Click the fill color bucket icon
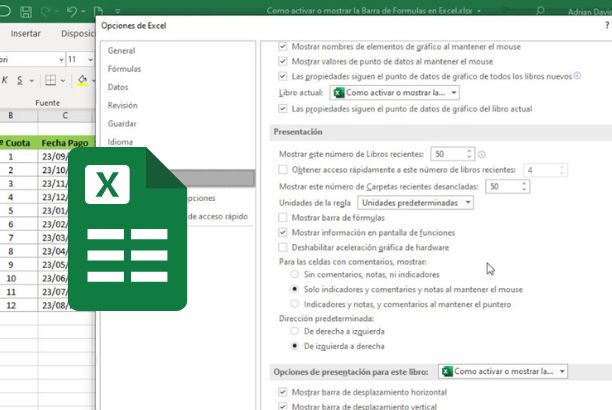This screenshot has width=612, height=410. click(x=82, y=80)
